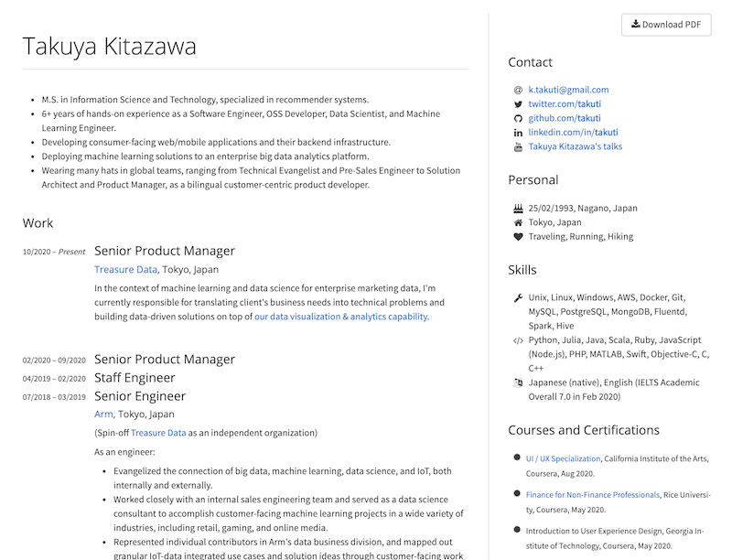Click the 04/2019 – 02/2020 date
This screenshot has height=560, width=732.
coord(54,379)
